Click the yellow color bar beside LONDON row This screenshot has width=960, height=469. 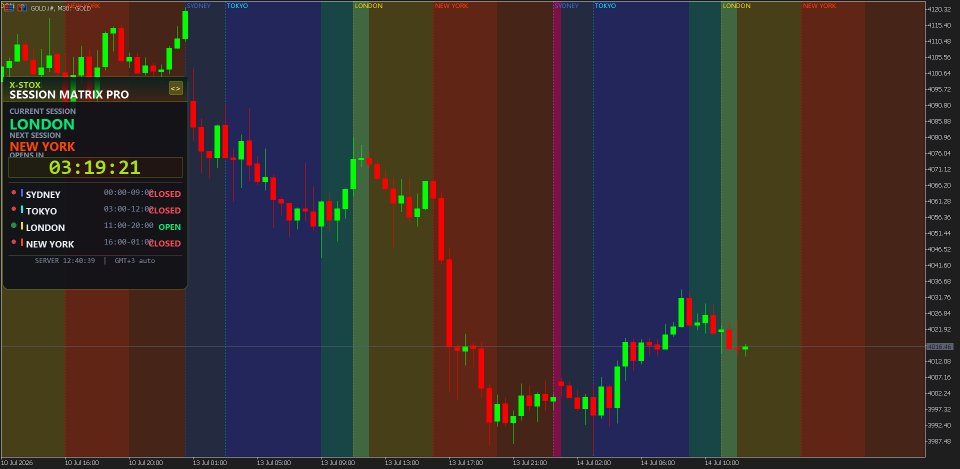[22, 226]
